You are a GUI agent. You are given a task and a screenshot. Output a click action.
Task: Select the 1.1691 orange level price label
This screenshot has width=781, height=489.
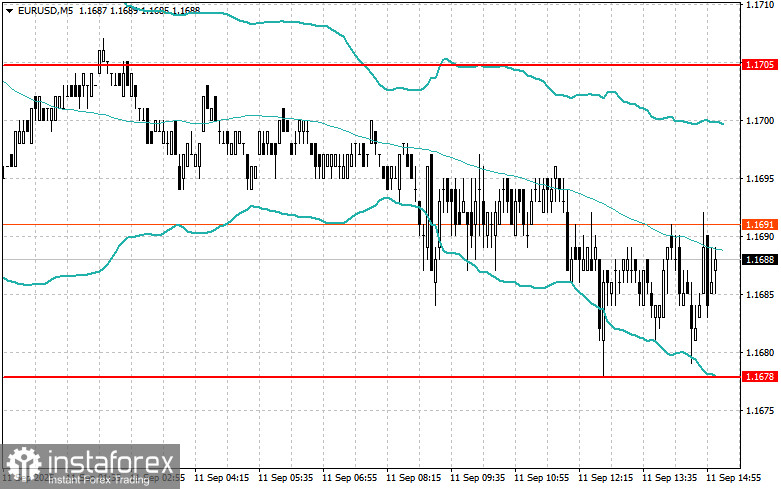[760, 225]
